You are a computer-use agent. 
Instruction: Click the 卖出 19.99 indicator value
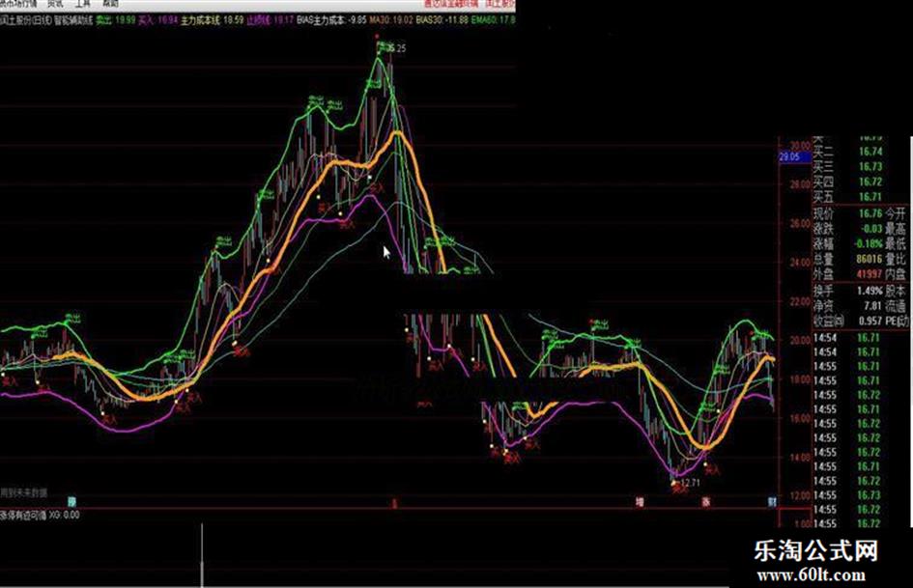[116, 20]
